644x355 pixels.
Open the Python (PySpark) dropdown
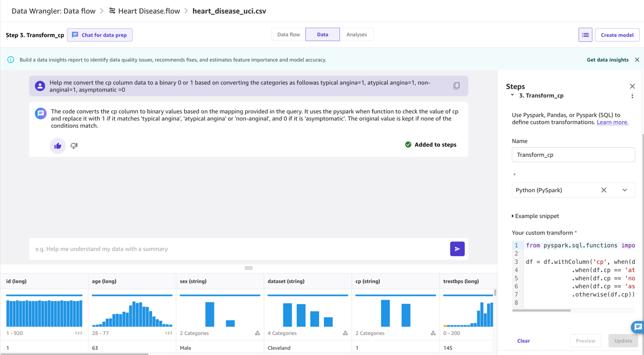pyautogui.click(x=624, y=190)
